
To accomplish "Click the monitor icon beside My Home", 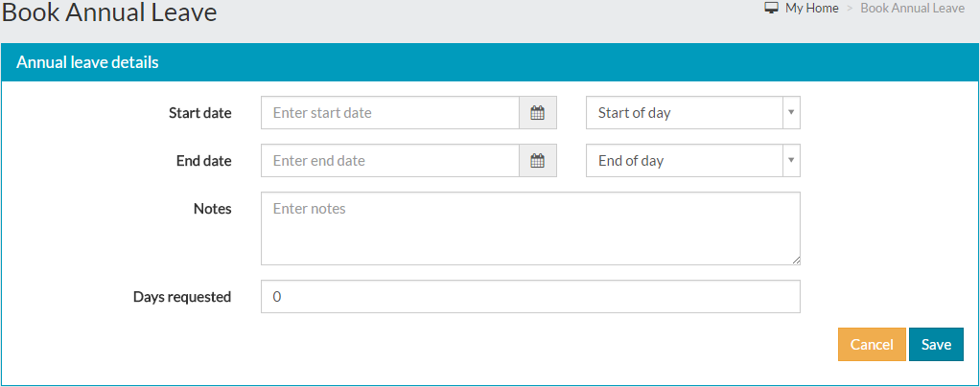I will pos(771,8).
